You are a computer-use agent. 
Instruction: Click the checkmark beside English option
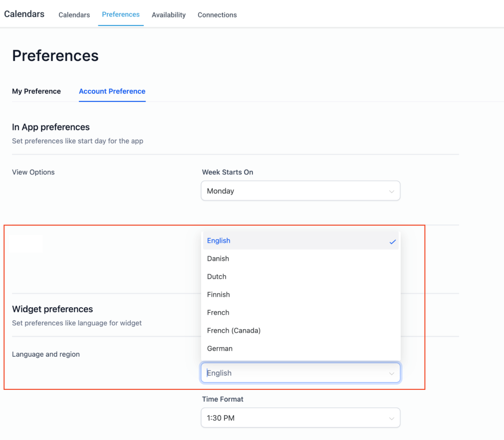pos(393,242)
